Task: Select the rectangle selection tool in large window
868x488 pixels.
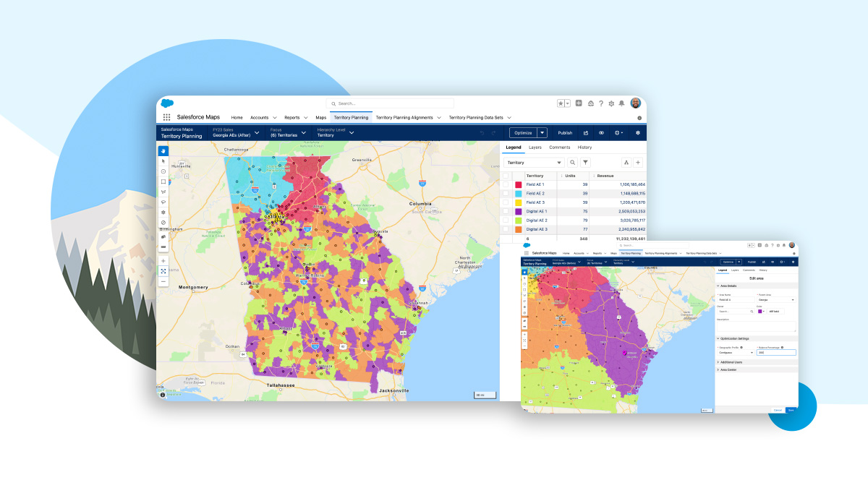Action: (x=163, y=181)
